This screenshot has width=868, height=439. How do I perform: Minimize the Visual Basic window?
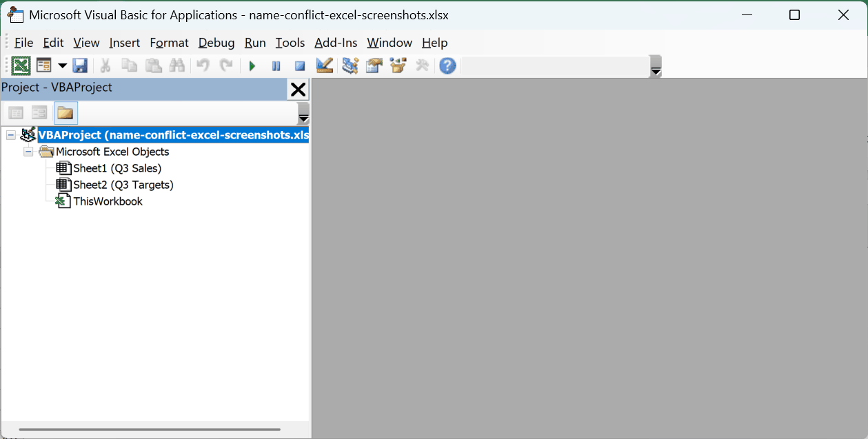pos(746,14)
